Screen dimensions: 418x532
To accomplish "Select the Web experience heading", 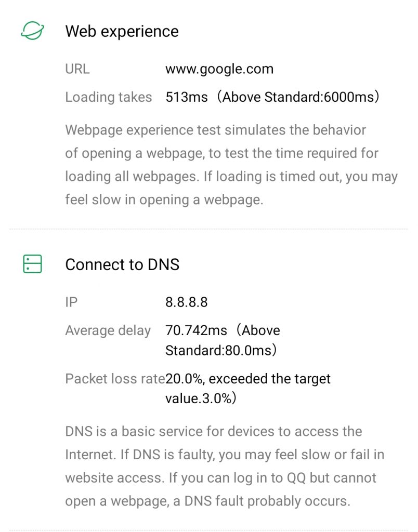I will (122, 31).
